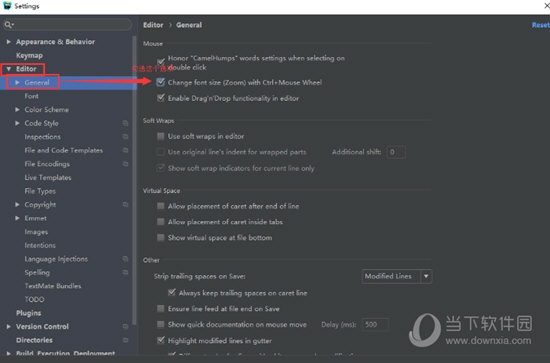Expand Code Style arrow

click(17, 123)
